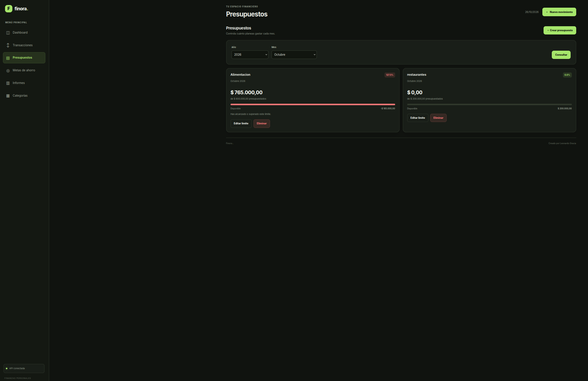Click Crear presupuesto button

tap(559, 30)
